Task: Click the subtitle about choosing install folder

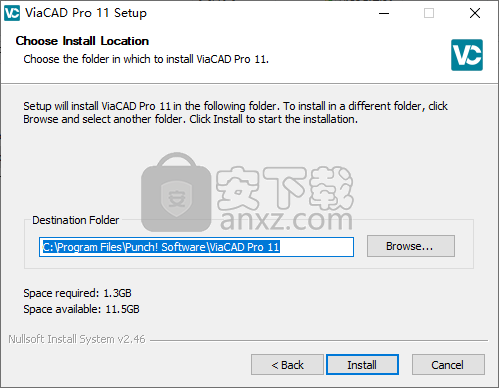Action: click(146, 59)
